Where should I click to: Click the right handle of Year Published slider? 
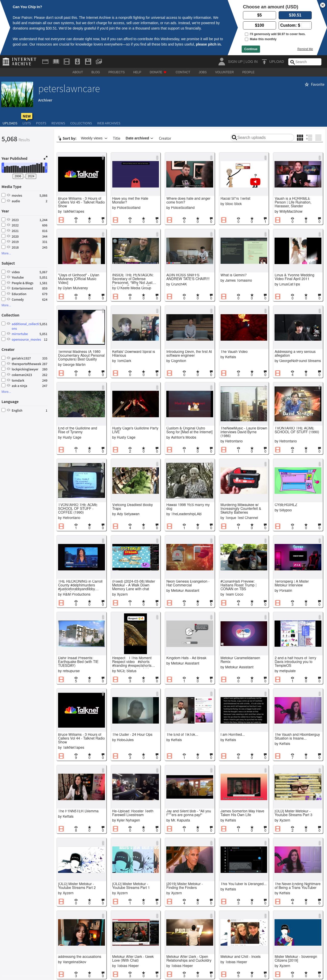point(46,167)
